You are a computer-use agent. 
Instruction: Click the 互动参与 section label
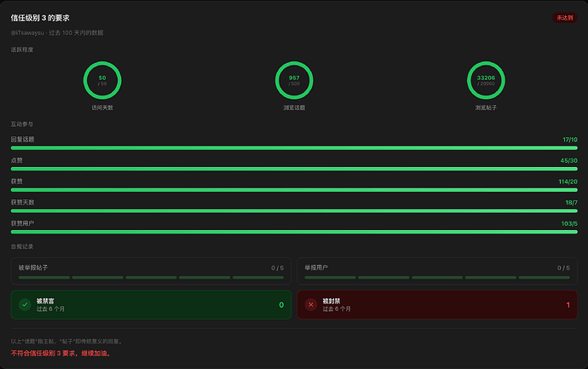[x=22, y=124]
